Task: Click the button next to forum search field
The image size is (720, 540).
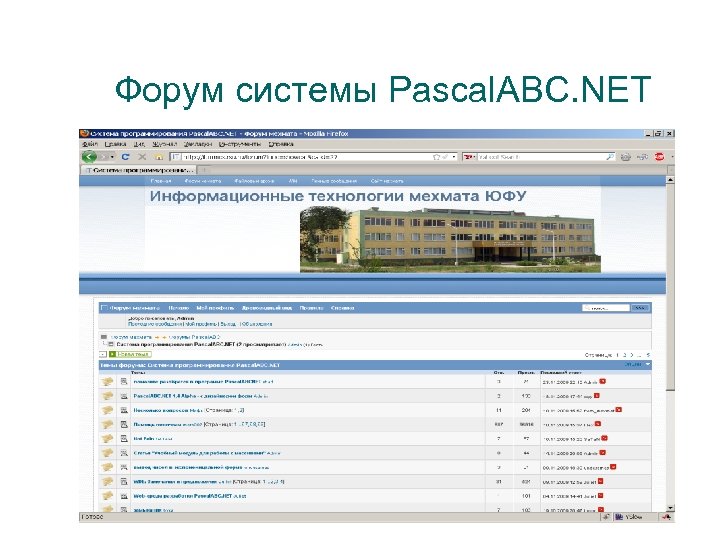Action: [x=641, y=308]
